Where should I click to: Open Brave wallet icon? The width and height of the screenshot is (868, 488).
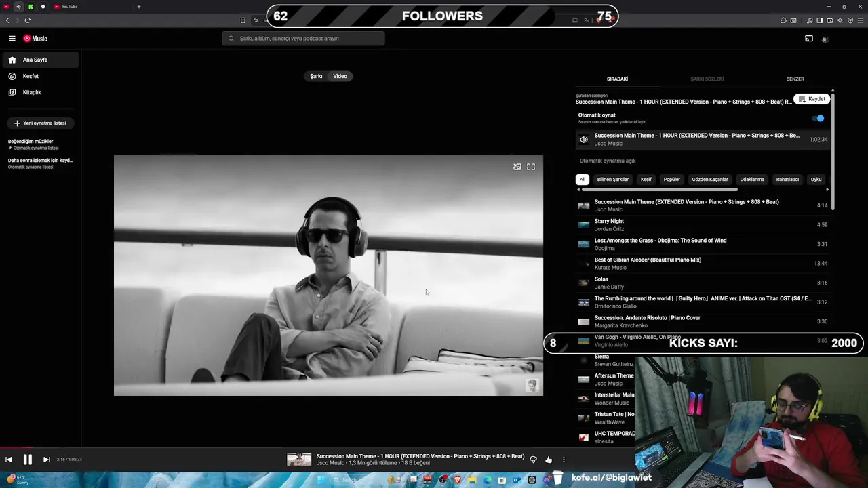830,20
